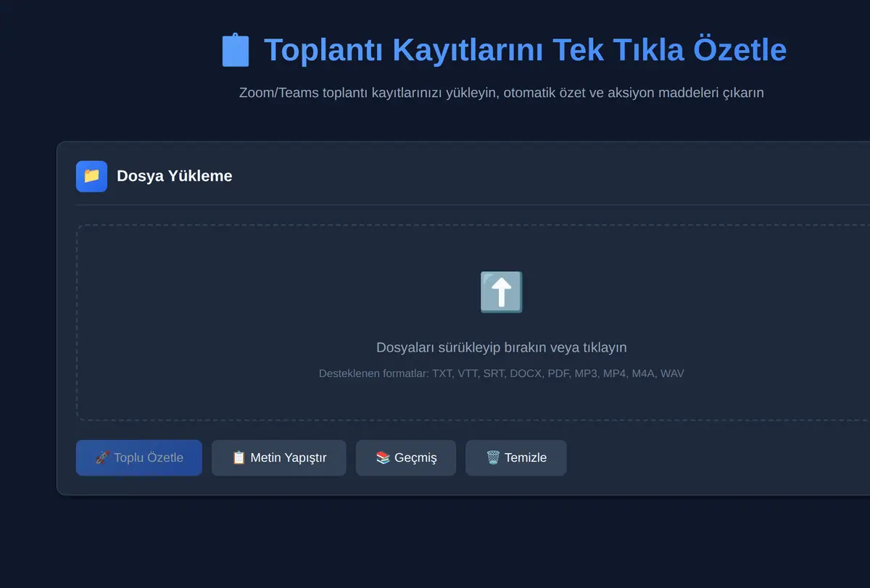Clear files with the Temizle button

(516, 457)
